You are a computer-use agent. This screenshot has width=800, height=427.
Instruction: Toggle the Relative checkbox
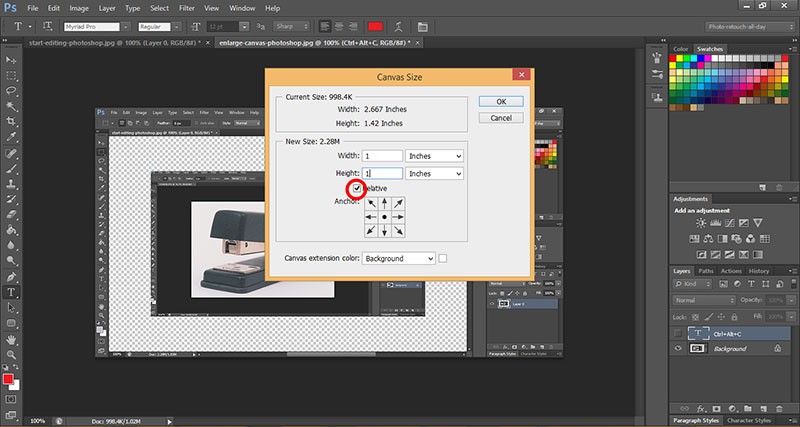358,188
